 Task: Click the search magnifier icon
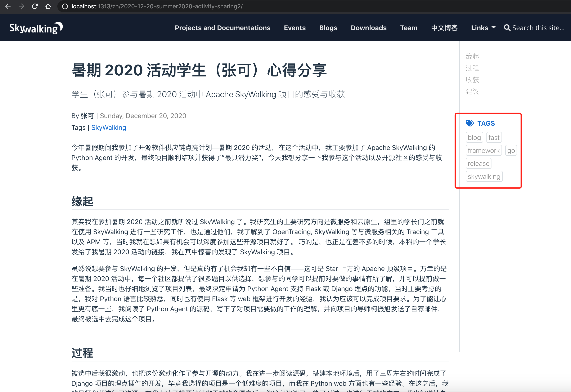pos(507,28)
